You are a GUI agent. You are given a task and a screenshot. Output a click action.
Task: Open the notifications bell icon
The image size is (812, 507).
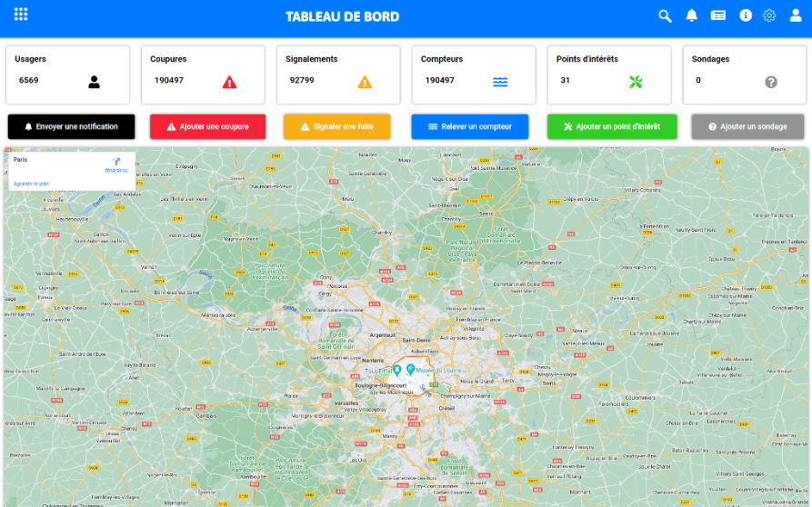click(x=691, y=15)
